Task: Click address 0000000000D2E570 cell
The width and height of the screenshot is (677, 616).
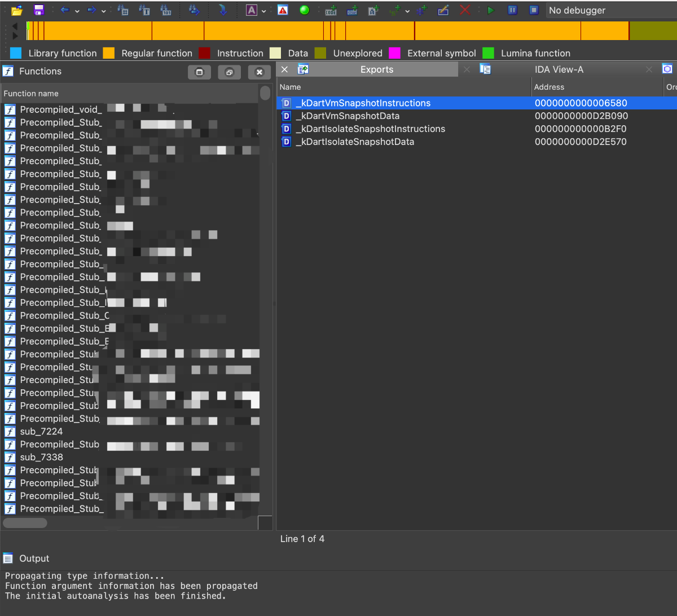Action: click(x=581, y=142)
